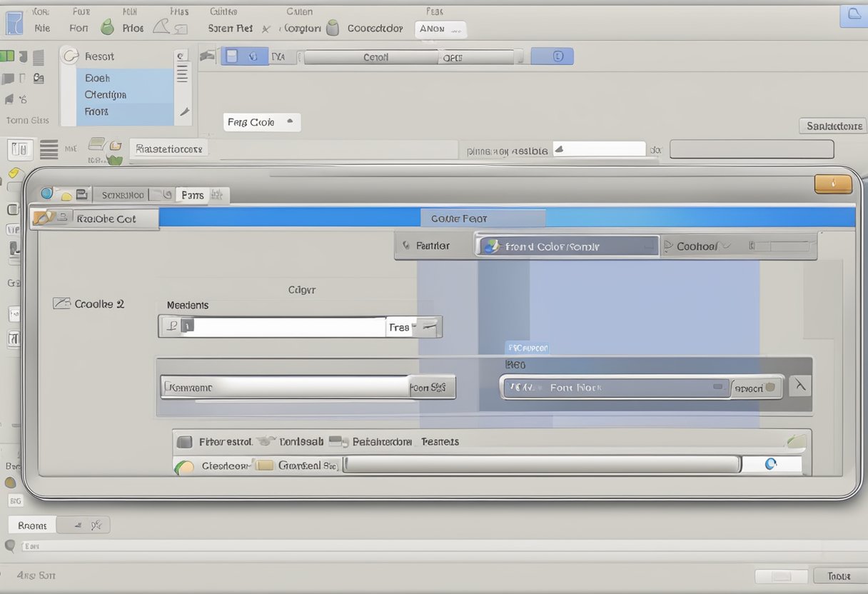This screenshot has width=868, height=594.
Task: Click the blue globe icon in dialog tab row
Action: coord(47,193)
